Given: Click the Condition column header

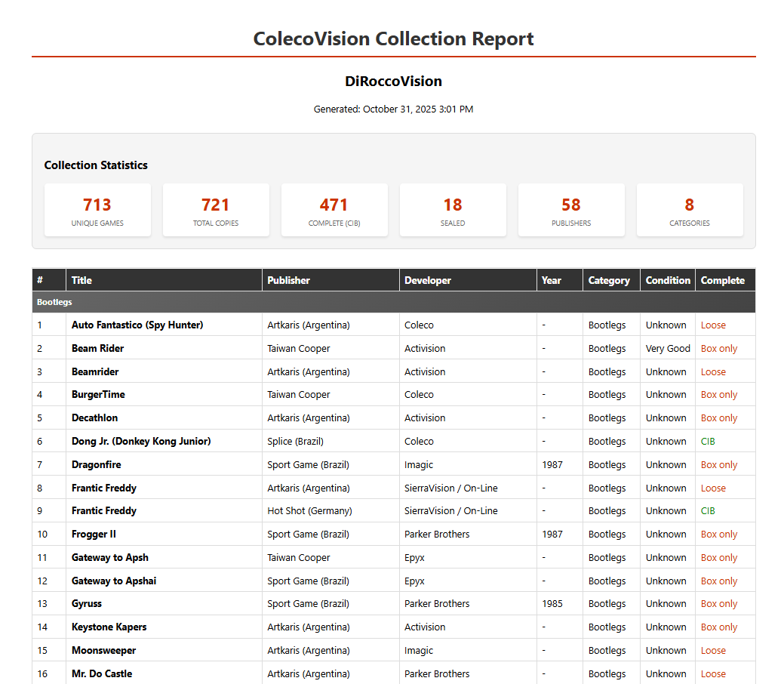Looking at the screenshot, I should tap(668, 280).
